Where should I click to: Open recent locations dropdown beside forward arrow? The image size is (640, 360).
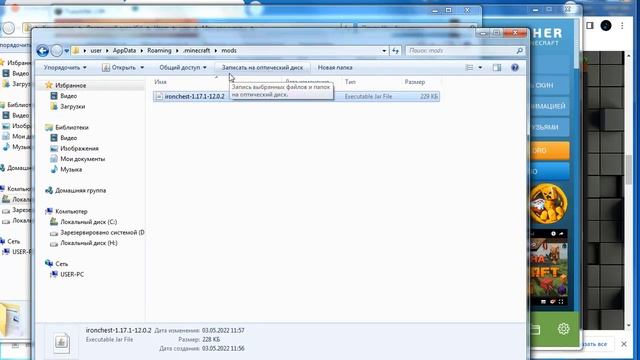tap(67, 51)
